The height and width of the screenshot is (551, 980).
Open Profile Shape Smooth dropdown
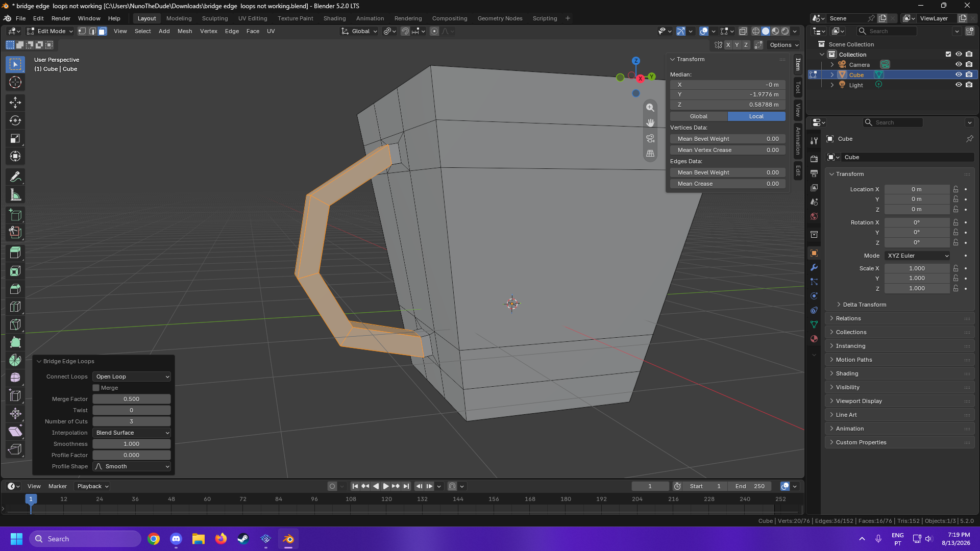(132, 466)
